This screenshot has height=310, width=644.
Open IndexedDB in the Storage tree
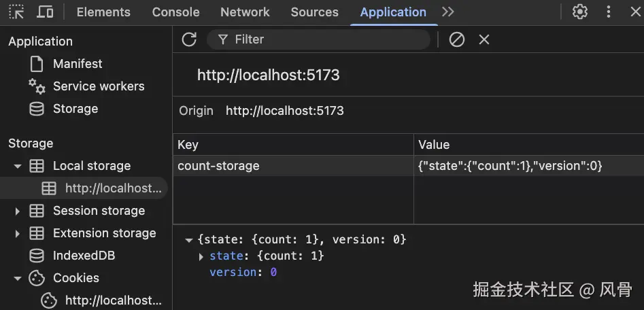click(84, 256)
